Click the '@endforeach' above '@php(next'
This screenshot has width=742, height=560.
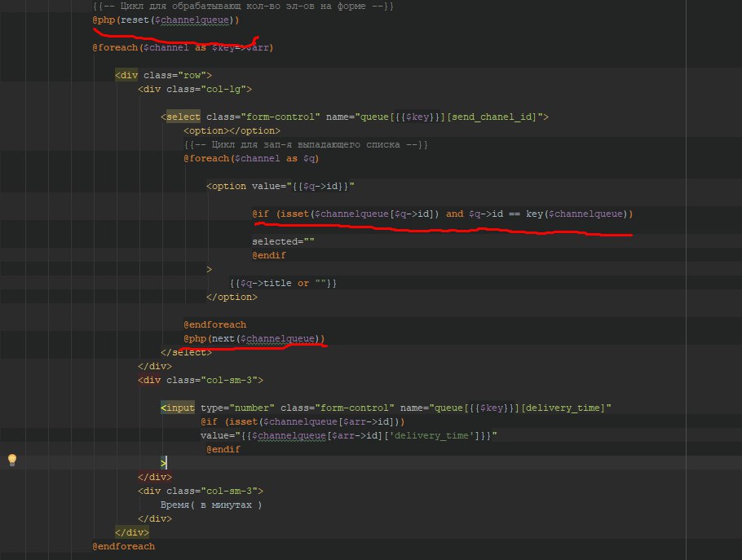click(214, 324)
